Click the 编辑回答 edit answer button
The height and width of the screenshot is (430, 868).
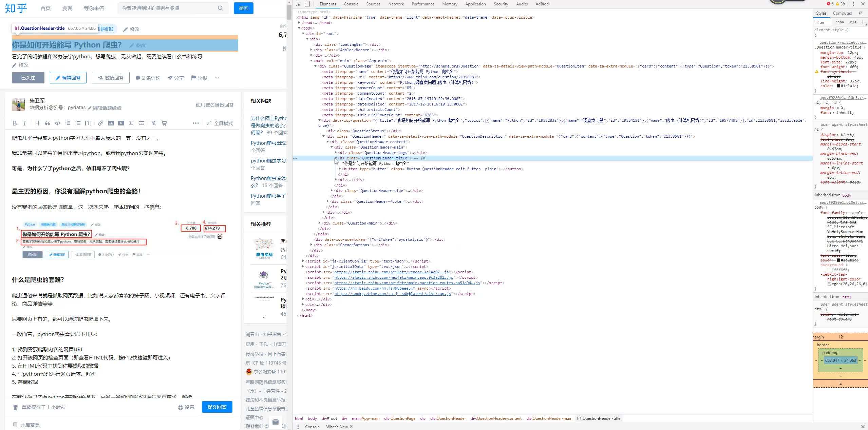pyautogui.click(x=68, y=78)
